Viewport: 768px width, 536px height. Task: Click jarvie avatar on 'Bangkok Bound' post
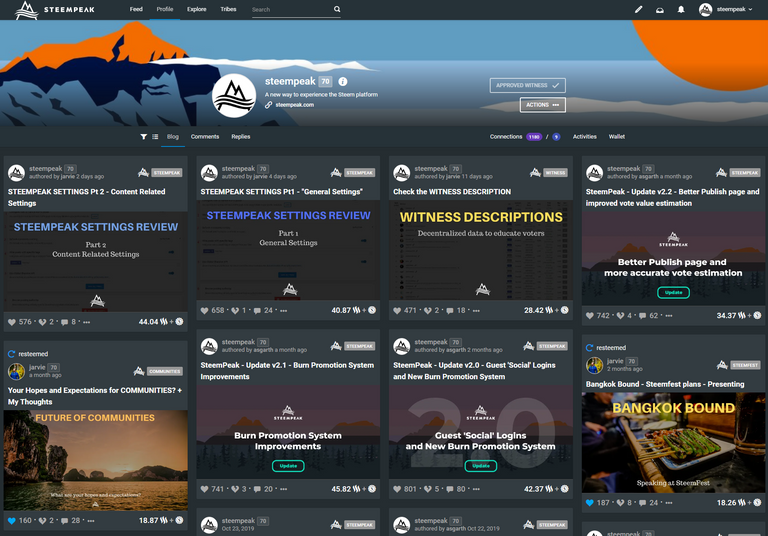[x=595, y=365]
